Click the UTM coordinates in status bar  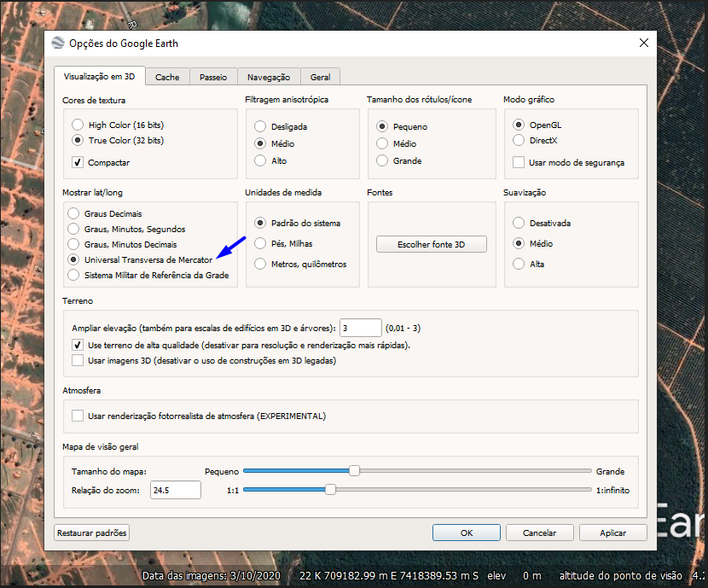point(389,576)
